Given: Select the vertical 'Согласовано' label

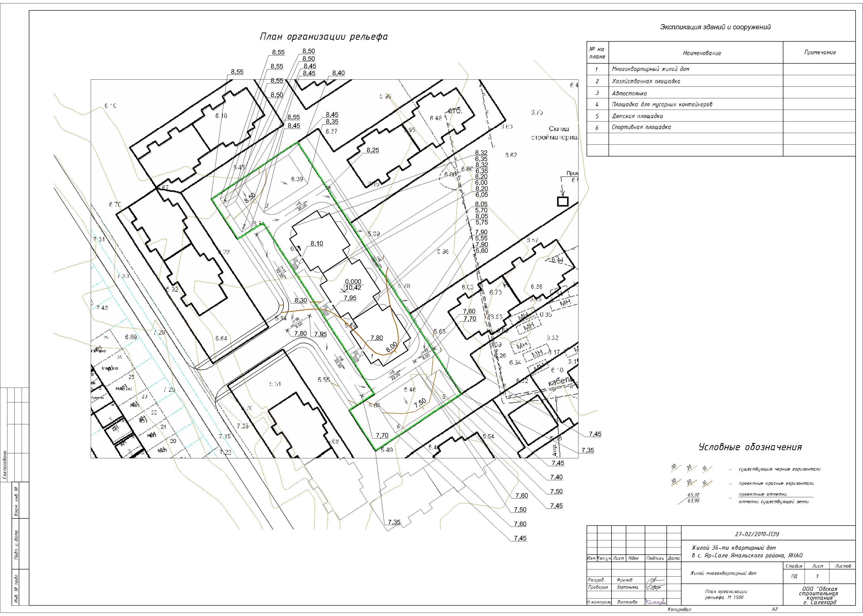Looking at the screenshot, I should tap(4, 465).
